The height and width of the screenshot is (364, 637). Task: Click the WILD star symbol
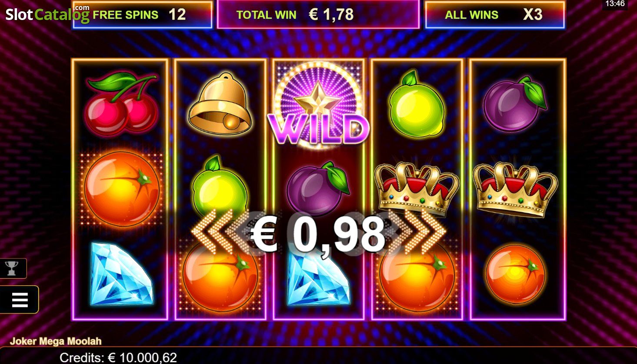click(319, 108)
